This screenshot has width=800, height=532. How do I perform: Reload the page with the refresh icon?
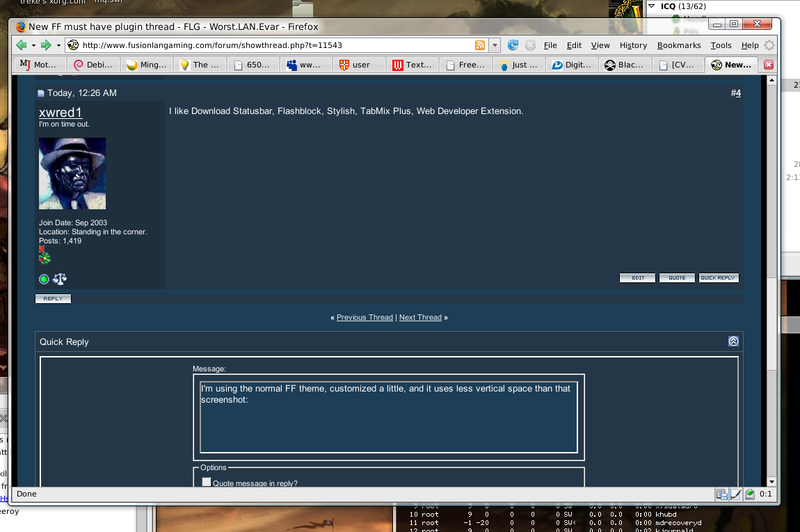coord(513,45)
